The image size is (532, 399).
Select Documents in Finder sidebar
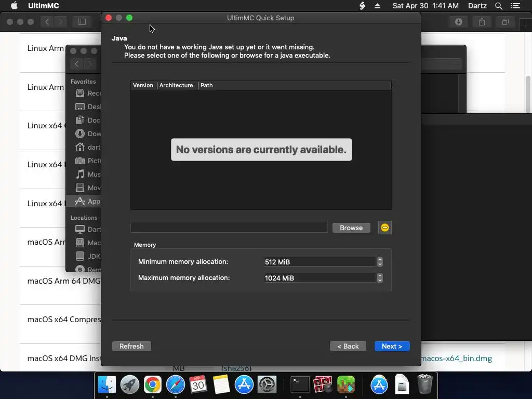(87, 120)
